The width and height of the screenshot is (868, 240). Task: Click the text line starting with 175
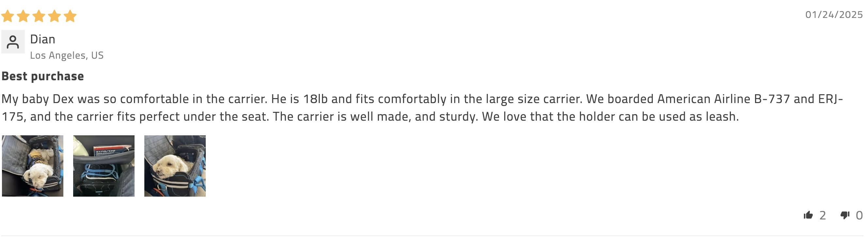coord(370,116)
